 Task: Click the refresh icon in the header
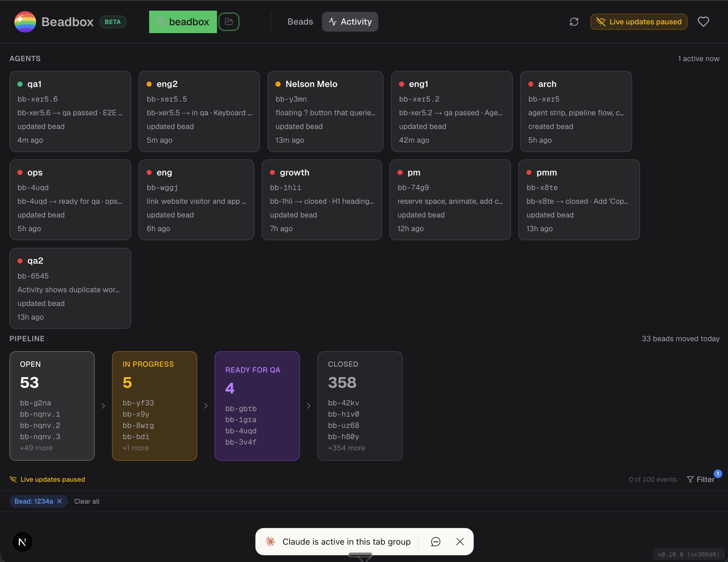[574, 22]
